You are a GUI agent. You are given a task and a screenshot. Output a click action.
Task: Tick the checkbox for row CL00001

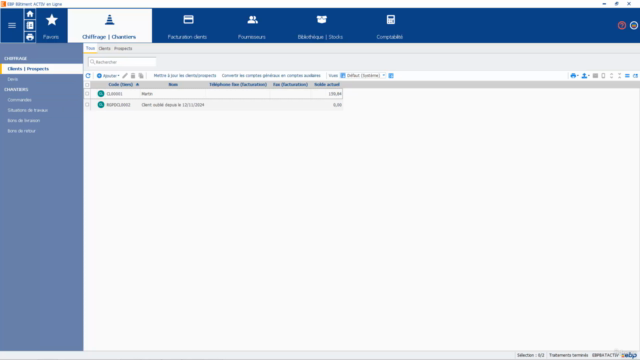coord(87,94)
